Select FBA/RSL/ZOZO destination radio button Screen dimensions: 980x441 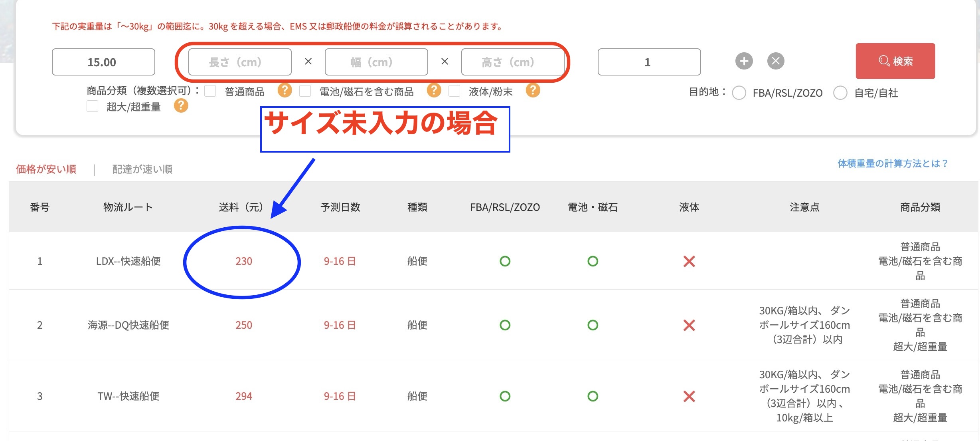pos(739,93)
